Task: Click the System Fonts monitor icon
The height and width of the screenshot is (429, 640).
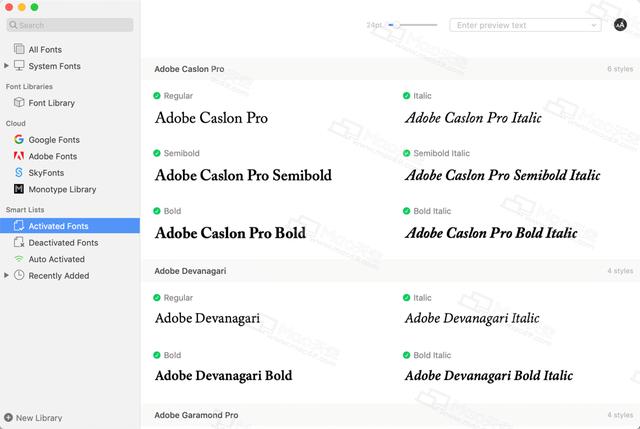Action: 19,65
